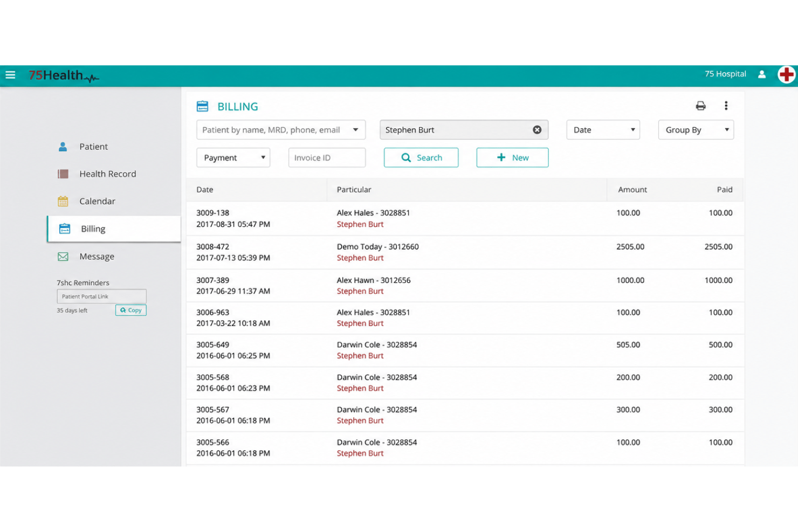Open invoice 3005-568

pyautogui.click(x=212, y=377)
